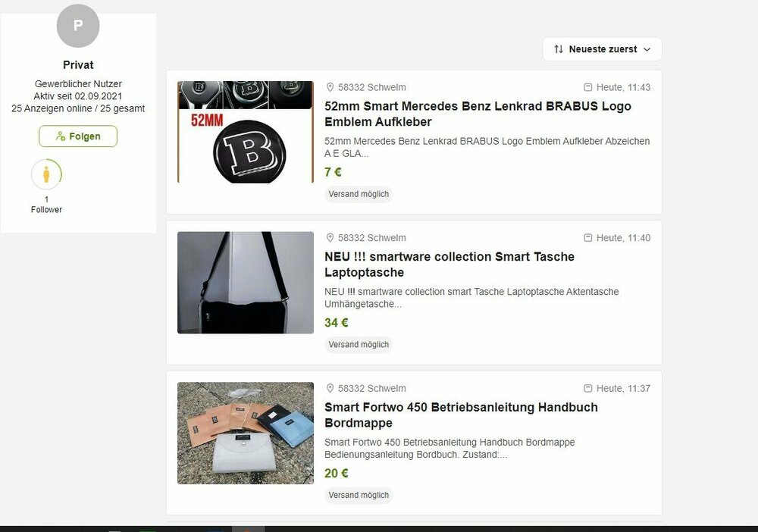The image size is (758, 532).
Task: Click the BRABUS 52MM emblem thumbnail
Action: (x=246, y=132)
